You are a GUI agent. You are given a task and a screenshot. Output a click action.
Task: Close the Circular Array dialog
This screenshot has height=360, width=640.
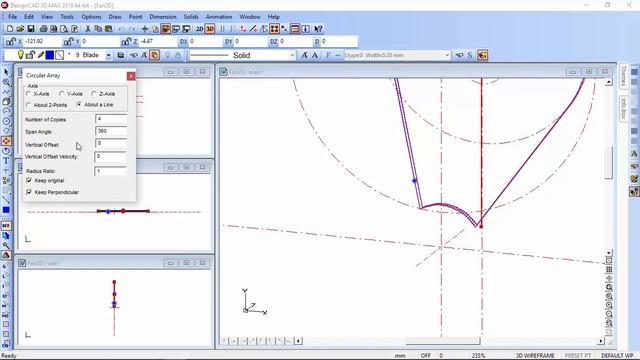pos(131,76)
